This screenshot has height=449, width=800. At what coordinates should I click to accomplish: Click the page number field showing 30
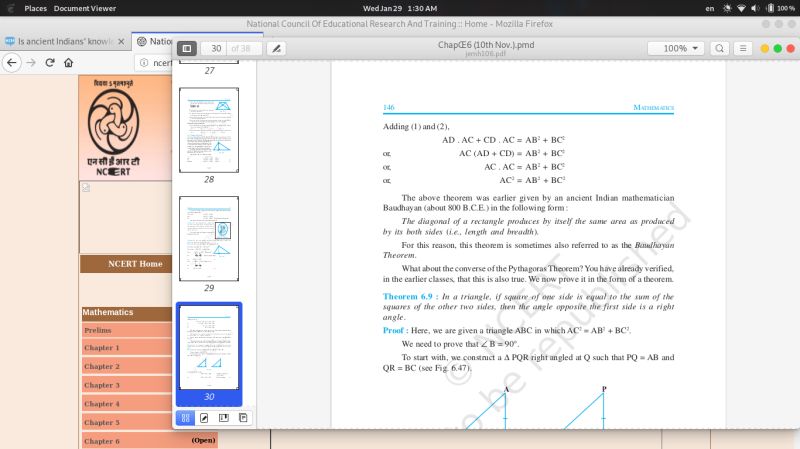coord(216,48)
